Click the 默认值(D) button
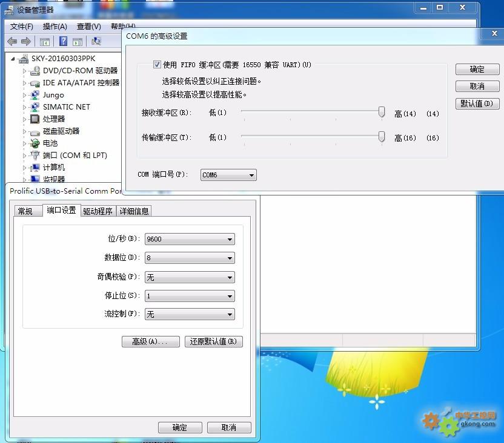The width and height of the screenshot is (504, 443). pos(477,103)
